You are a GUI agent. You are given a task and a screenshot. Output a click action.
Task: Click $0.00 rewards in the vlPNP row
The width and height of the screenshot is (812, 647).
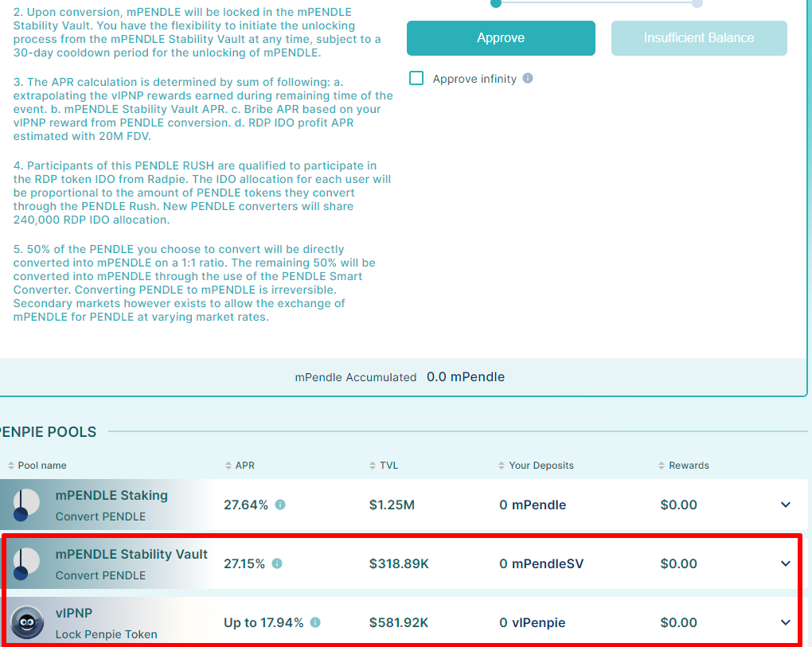coord(678,622)
